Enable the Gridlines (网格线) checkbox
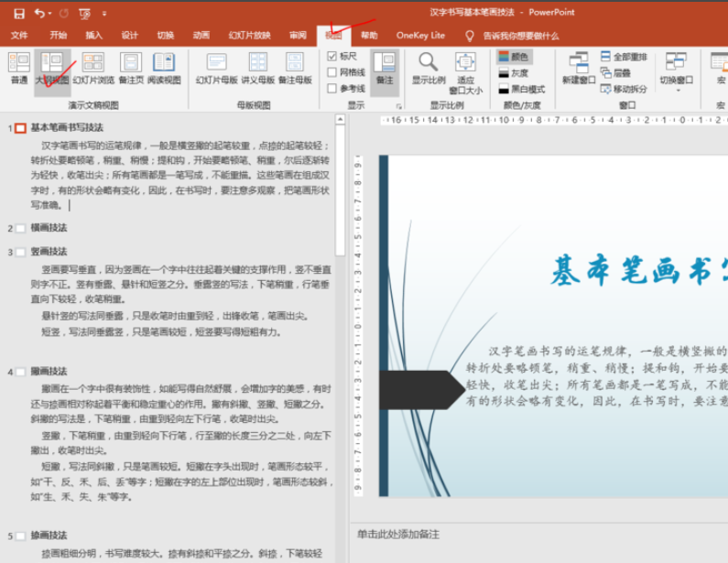The height and width of the screenshot is (563, 728). (332, 72)
